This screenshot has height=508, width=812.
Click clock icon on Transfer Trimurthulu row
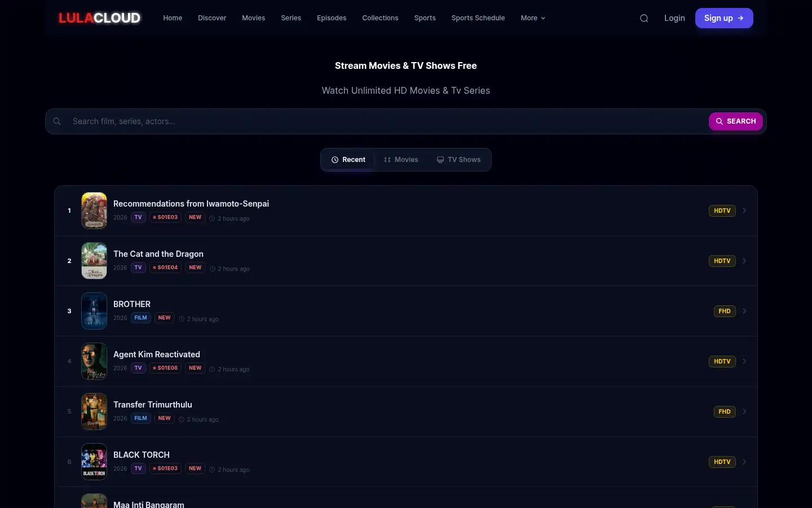[182, 419]
